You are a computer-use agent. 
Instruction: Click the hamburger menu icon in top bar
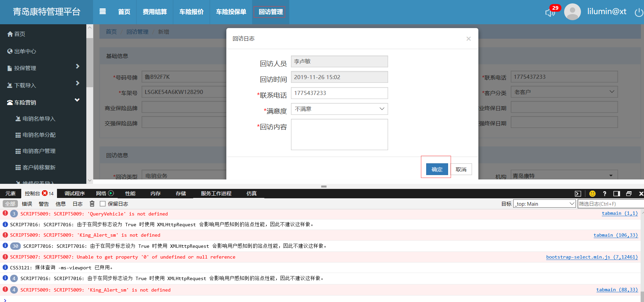(x=103, y=12)
